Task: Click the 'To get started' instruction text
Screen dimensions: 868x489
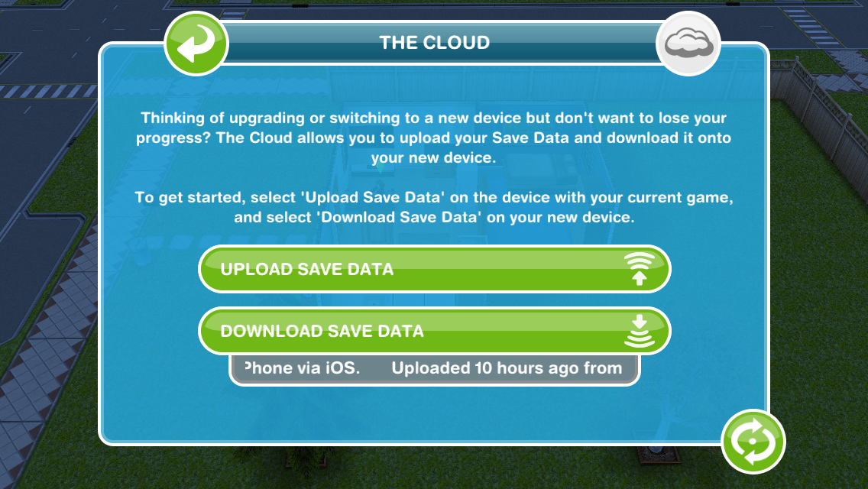Action: 434,207
